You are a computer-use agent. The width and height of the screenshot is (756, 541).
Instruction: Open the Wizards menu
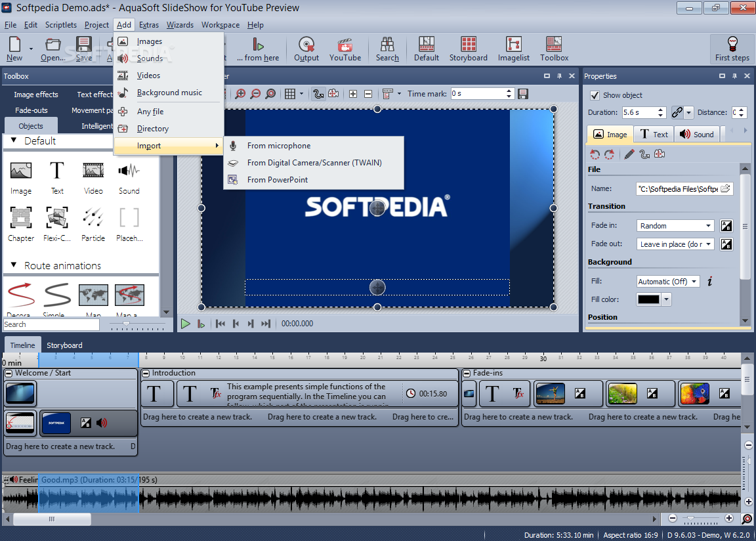click(180, 25)
